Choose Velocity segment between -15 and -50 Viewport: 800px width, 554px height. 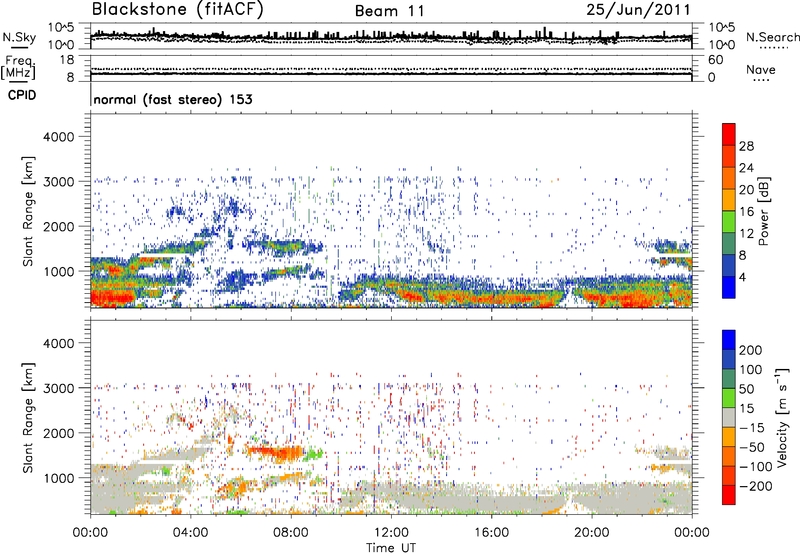point(729,437)
